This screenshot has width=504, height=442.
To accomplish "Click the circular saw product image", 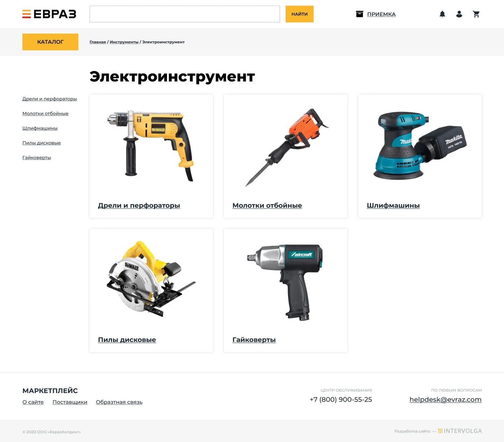I will pyautogui.click(x=151, y=279).
